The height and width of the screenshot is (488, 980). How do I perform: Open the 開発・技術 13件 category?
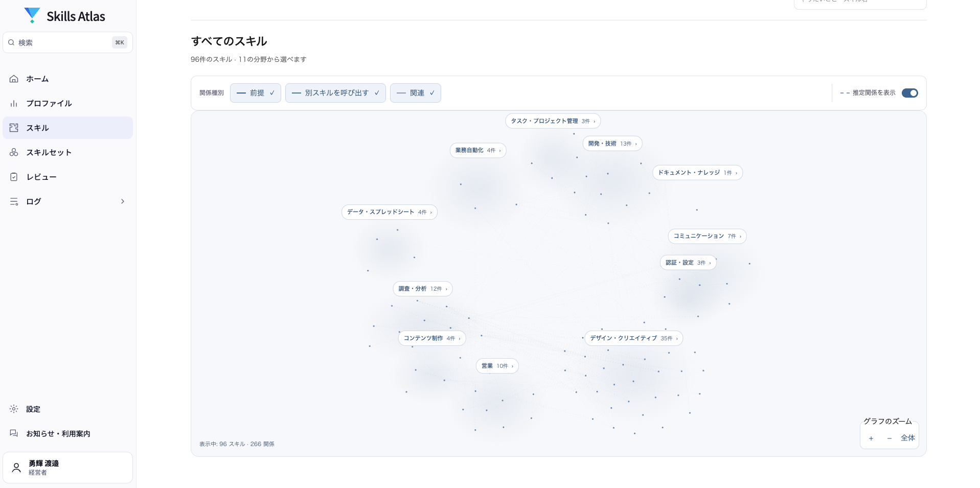(x=612, y=144)
